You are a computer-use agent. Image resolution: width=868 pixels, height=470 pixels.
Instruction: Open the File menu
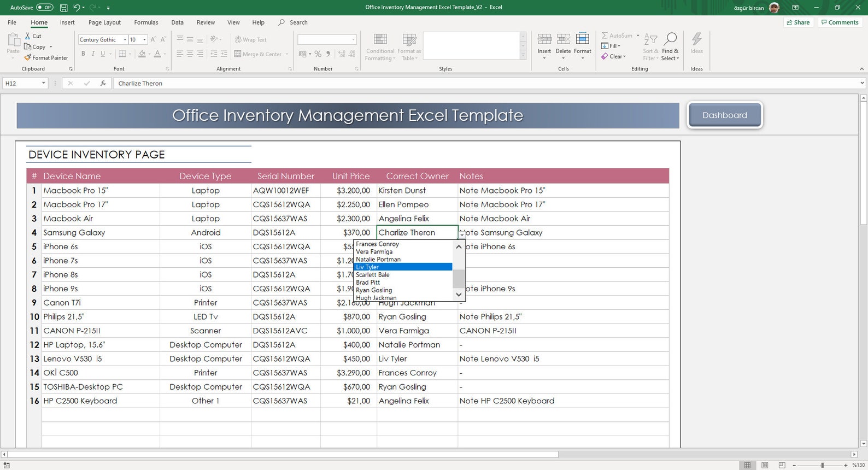pyautogui.click(x=12, y=22)
